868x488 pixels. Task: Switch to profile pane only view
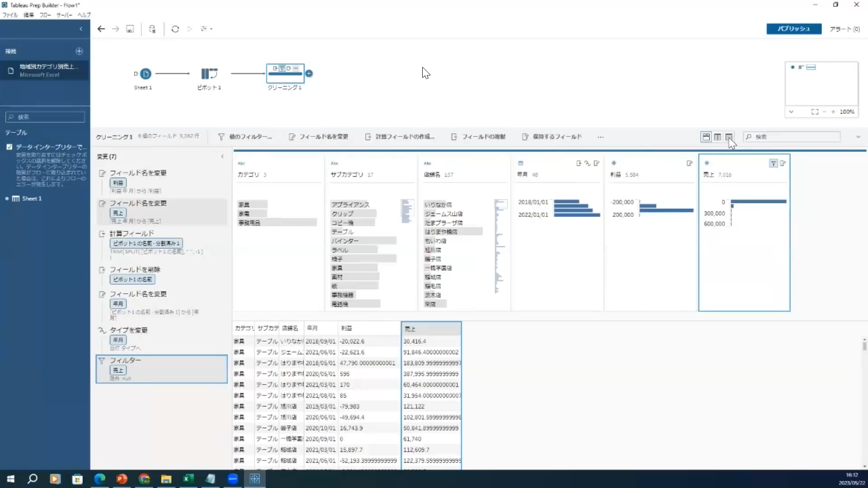[717, 137]
